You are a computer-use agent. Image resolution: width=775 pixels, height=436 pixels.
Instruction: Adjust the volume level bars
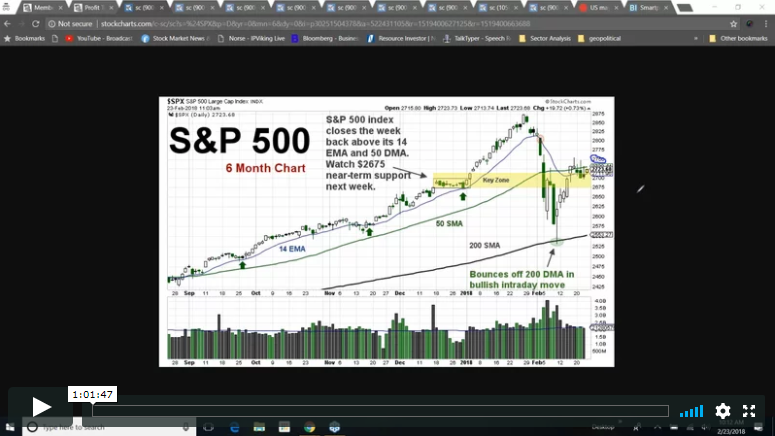(691, 411)
